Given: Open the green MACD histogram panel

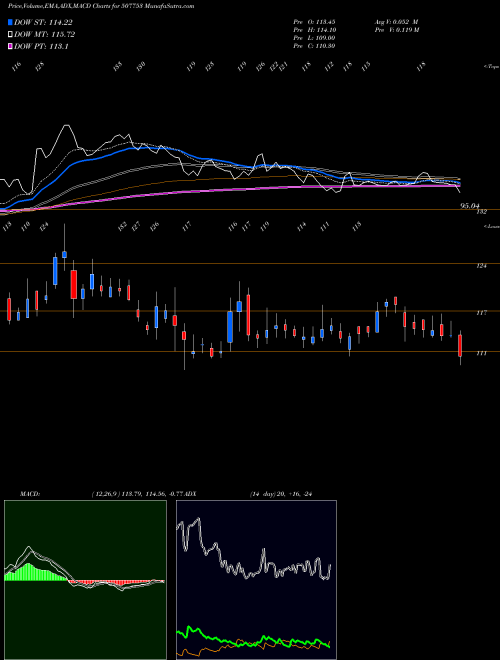Looking at the screenshot, I should coord(85,580).
